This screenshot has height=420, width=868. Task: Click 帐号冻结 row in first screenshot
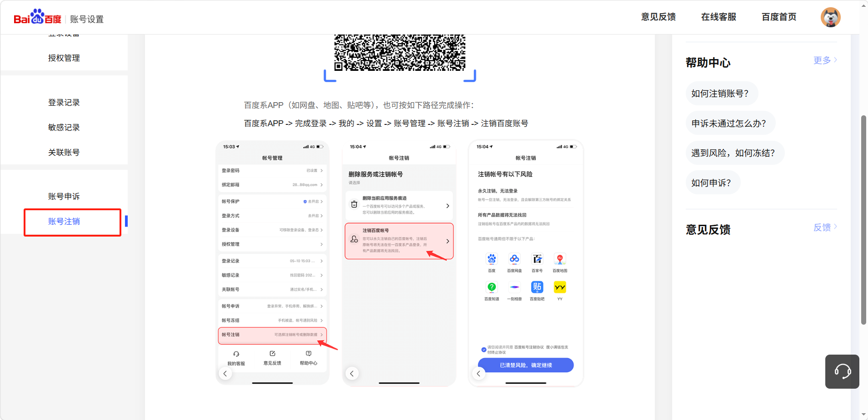point(272,321)
